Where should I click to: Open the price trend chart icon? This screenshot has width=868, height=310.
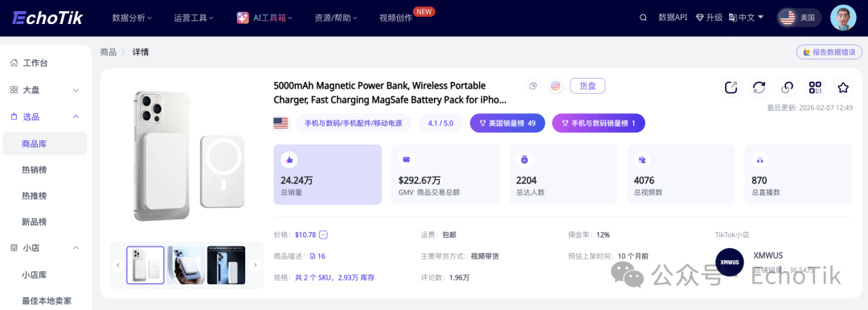pos(323,235)
